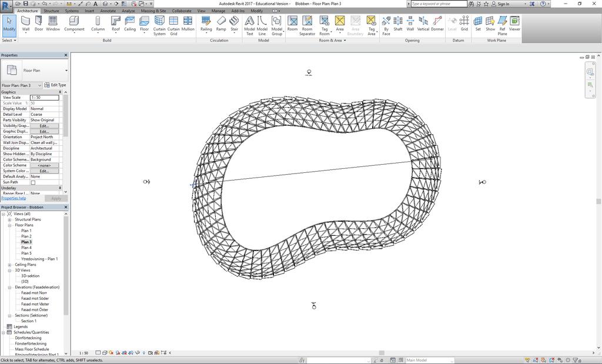Click the View Scale 1:50 field
The height and width of the screenshot is (364, 602).
pos(45,98)
